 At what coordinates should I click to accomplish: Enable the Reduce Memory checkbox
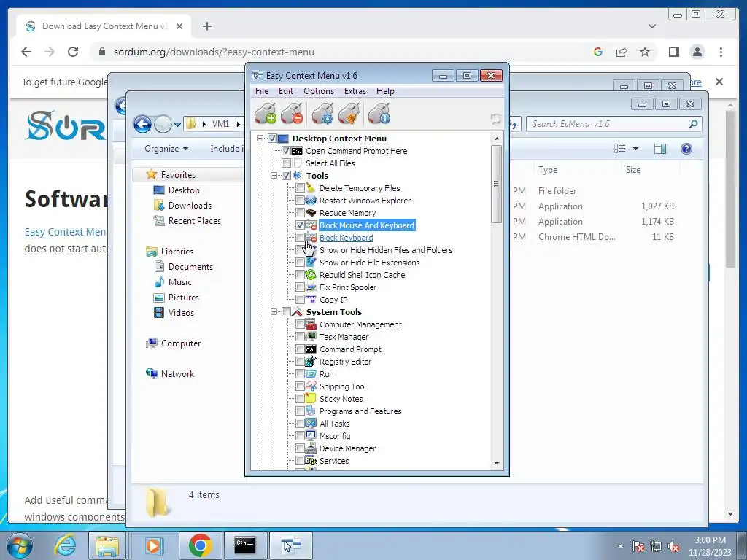pos(300,212)
